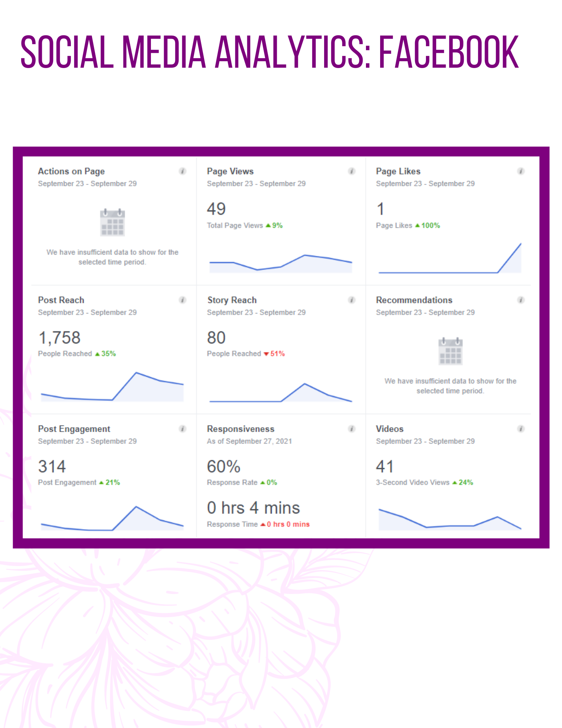Click the green 0% Response Rate change
The image size is (562, 728).
tap(269, 483)
